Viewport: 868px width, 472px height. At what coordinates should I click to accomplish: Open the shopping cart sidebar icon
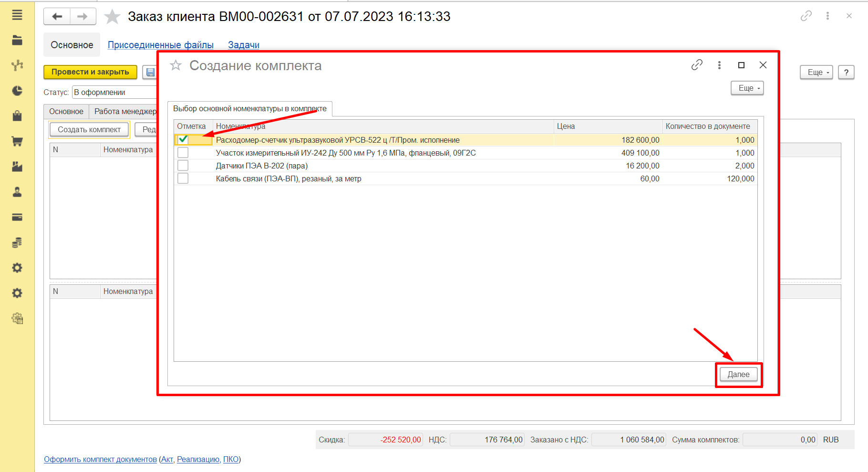17,141
